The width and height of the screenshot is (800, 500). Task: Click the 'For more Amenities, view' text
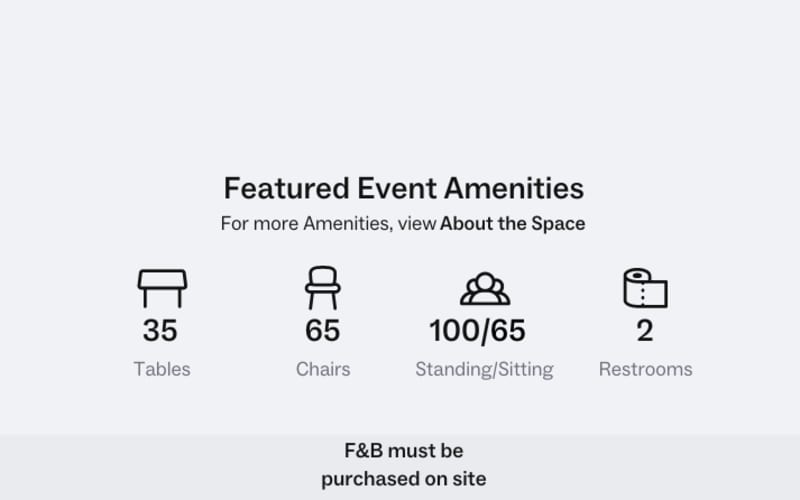point(328,223)
